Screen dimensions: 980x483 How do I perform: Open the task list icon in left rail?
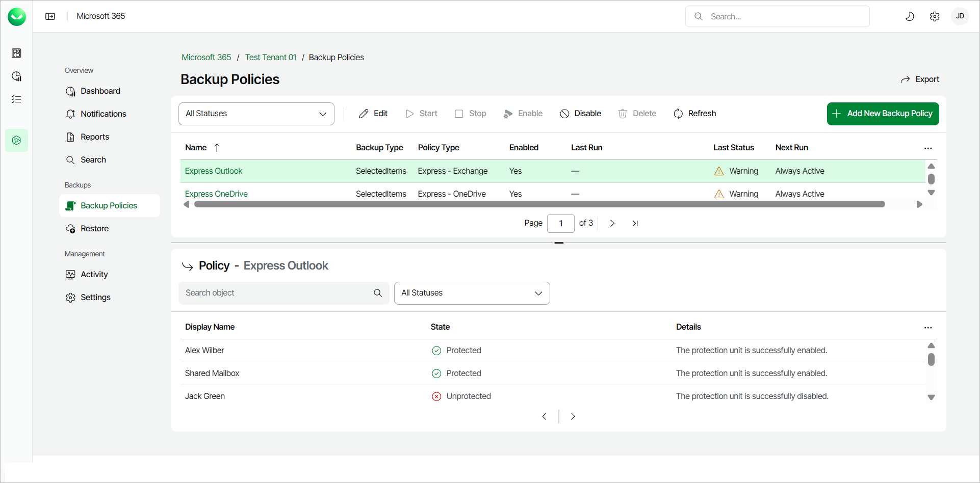(x=17, y=99)
